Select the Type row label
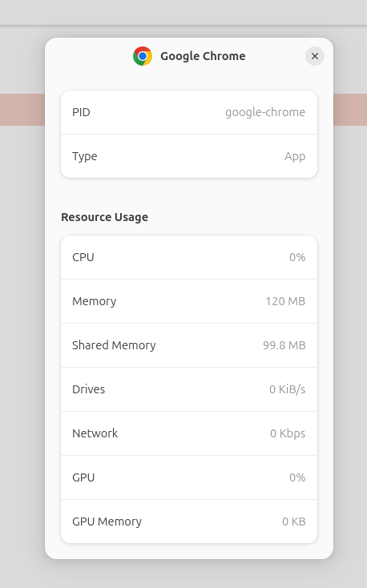The height and width of the screenshot is (588, 367). pos(85,156)
